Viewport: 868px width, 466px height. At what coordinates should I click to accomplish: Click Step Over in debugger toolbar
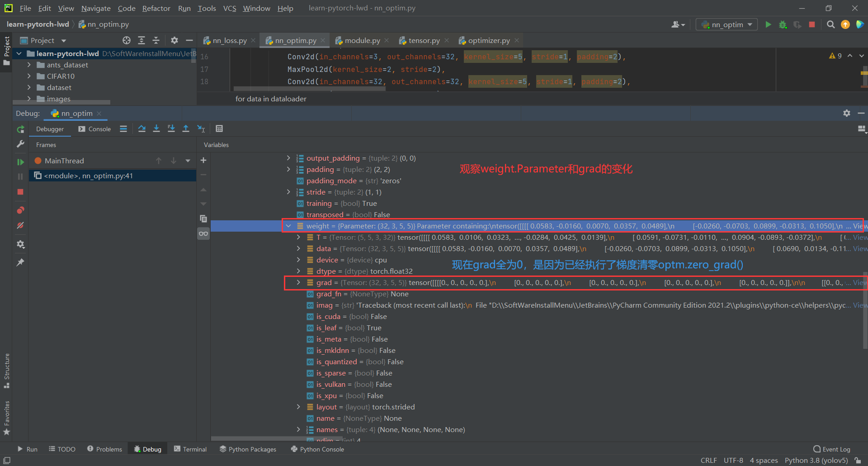pos(142,128)
